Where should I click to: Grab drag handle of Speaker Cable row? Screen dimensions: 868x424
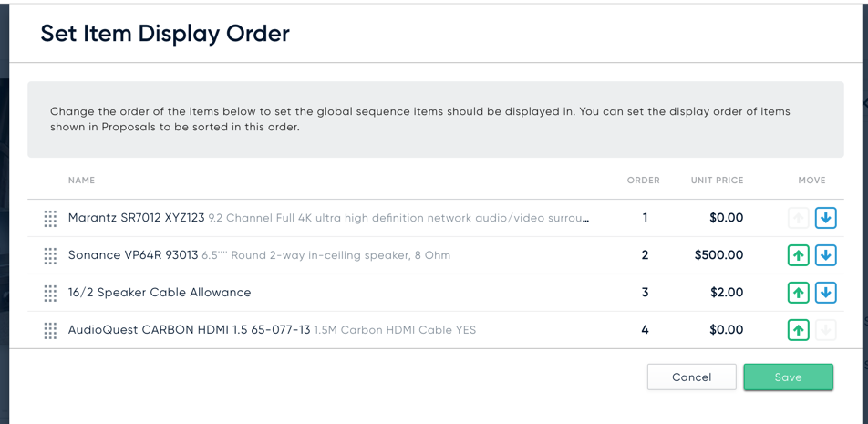click(x=50, y=293)
